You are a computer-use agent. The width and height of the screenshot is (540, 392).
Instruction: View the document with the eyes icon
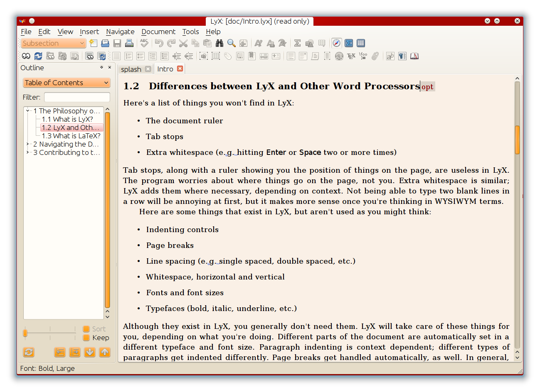pos(26,56)
